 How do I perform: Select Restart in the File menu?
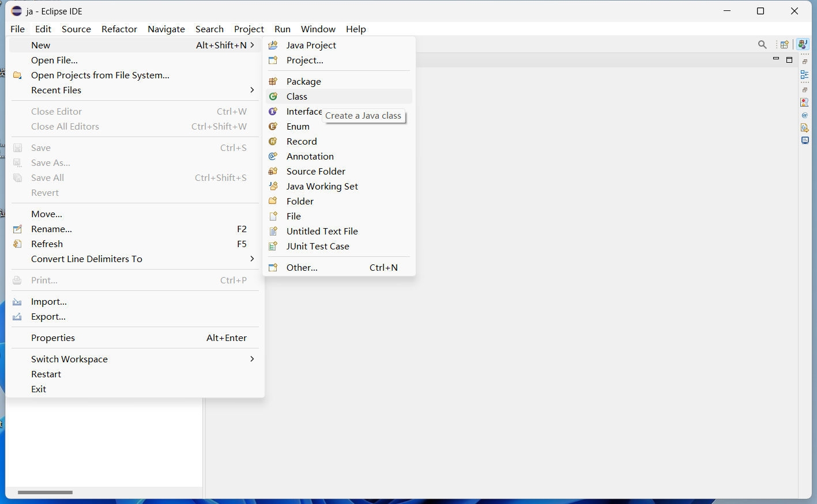pos(134,374)
